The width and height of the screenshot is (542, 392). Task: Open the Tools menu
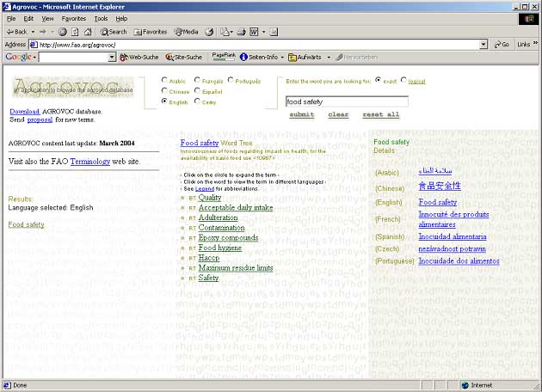(101, 18)
